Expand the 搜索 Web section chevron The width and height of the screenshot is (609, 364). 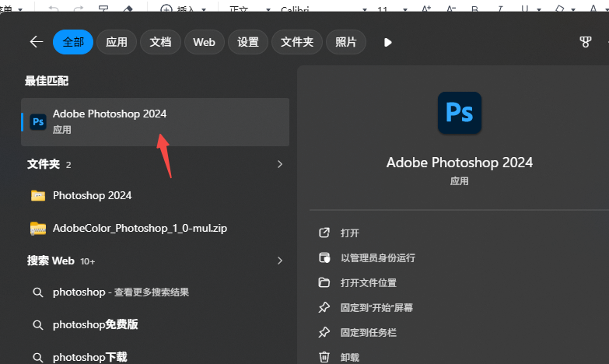(x=280, y=261)
